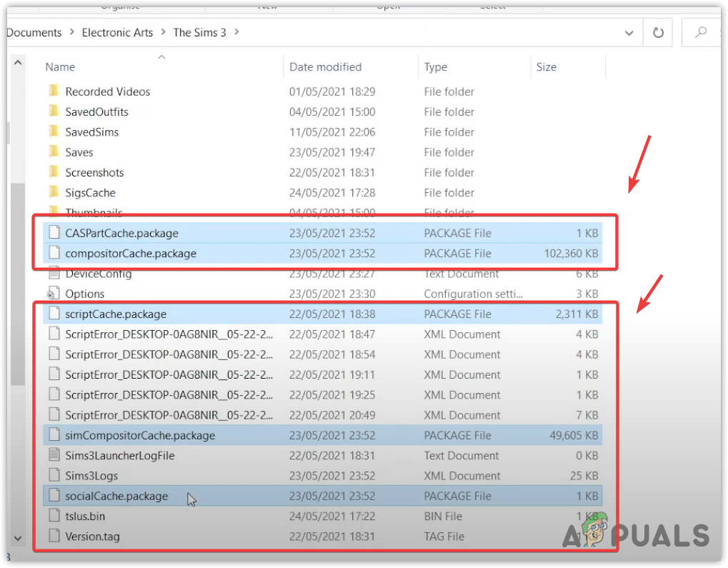Viewport: 728px width, 568px height.
Task: Select ScriptError file modified at 19:25
Action: coord(169,395)
